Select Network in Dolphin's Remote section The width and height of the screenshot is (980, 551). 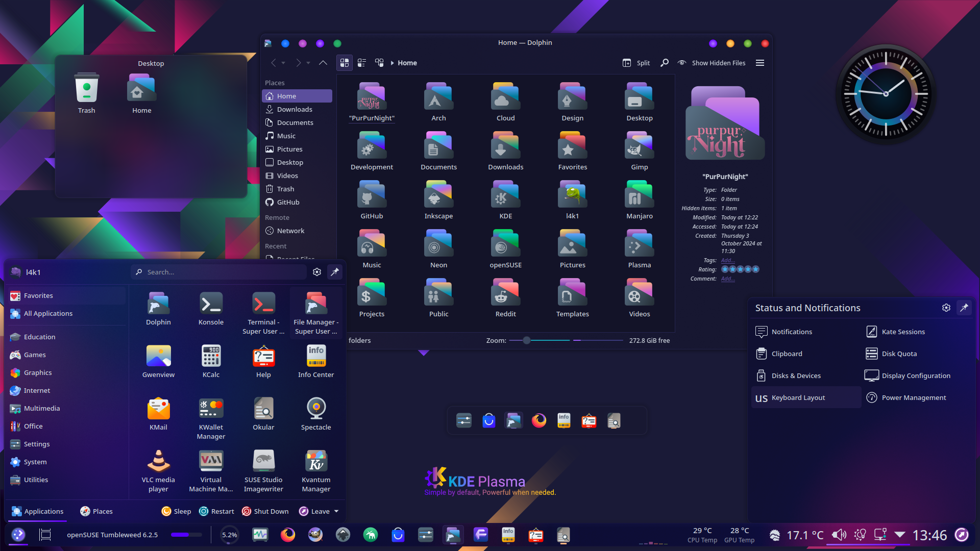pyautogui.click(x=297, y=231)
